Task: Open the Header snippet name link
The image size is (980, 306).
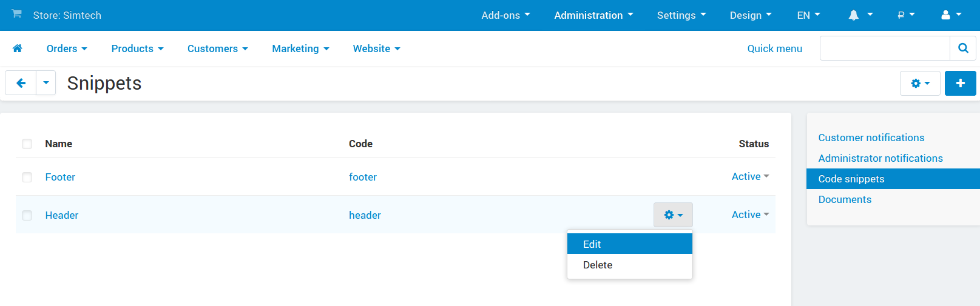Action: (x=61, y=215)
